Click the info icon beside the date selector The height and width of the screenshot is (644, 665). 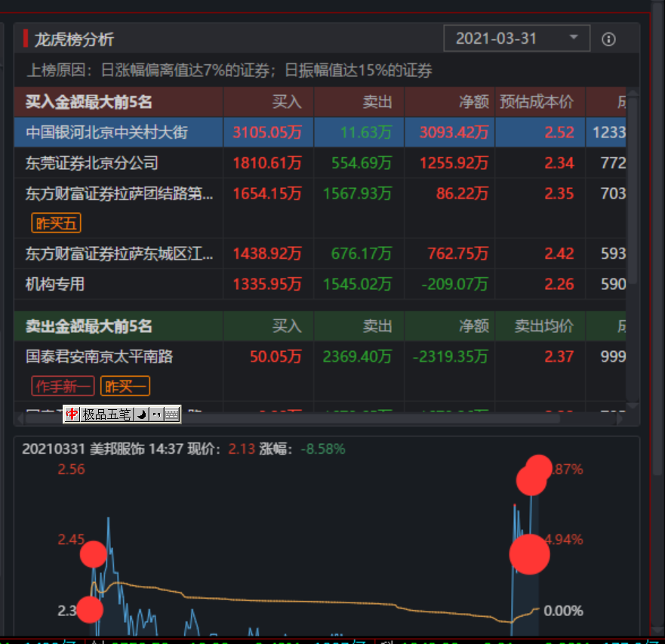(x=608, y=39)
